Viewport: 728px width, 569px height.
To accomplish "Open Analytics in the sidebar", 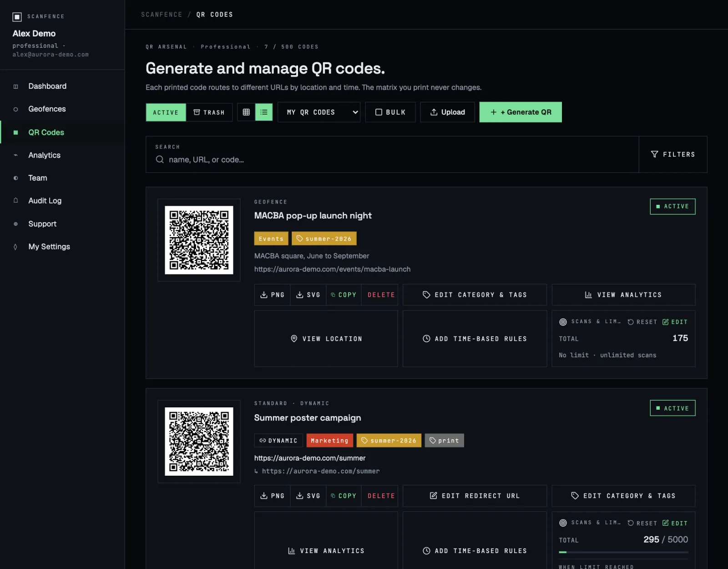I will pyautogui.click(x=62, y=155).
